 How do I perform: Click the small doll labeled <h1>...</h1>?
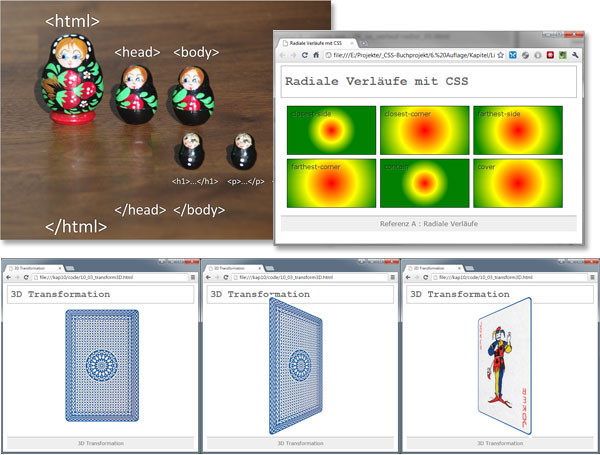pyautogui.click(x=191, y=151)
